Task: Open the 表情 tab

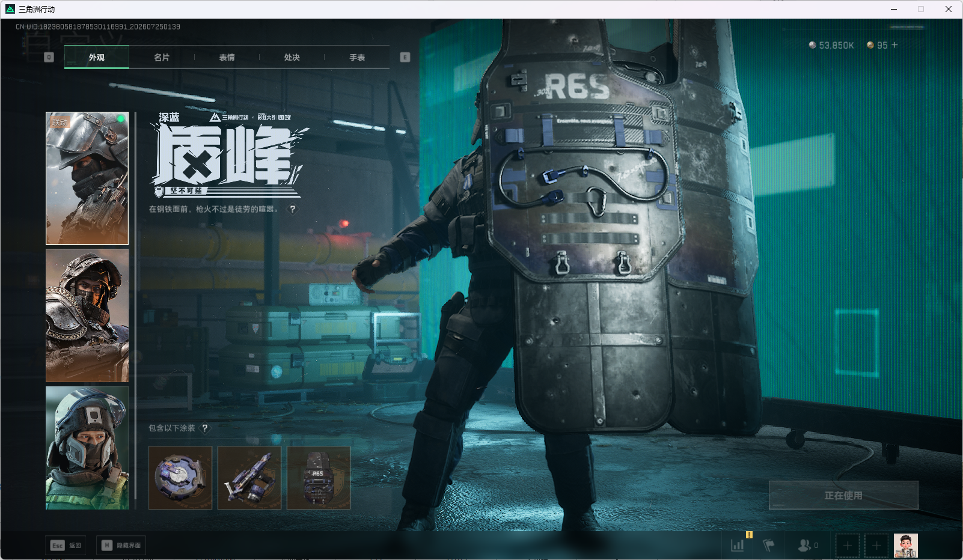Action: pos(227,57)
